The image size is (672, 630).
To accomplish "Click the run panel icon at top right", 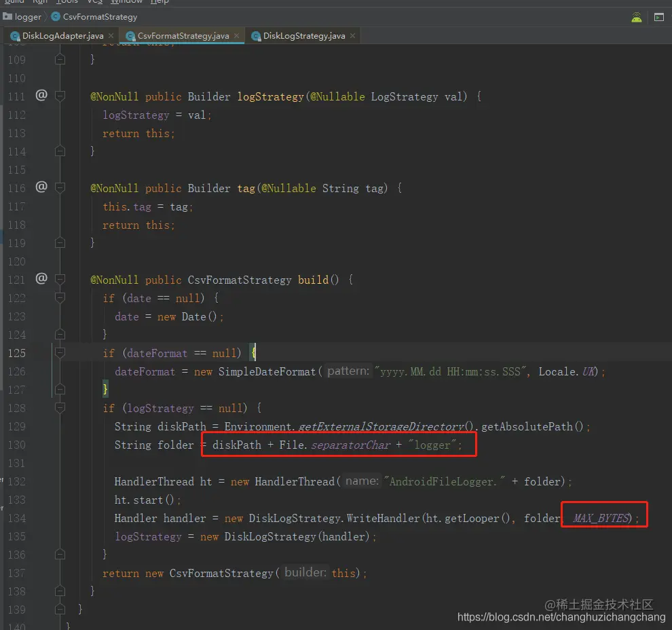I will pos(658,18).
